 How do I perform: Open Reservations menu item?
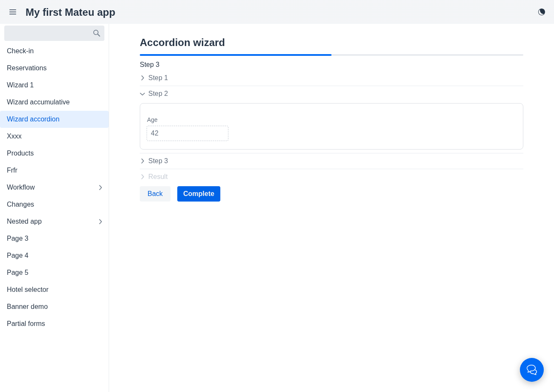click(x=54, y=68)
